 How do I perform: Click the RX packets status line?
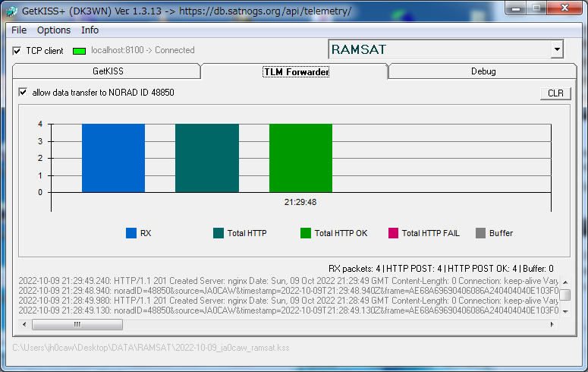click(x=441, y=269)
